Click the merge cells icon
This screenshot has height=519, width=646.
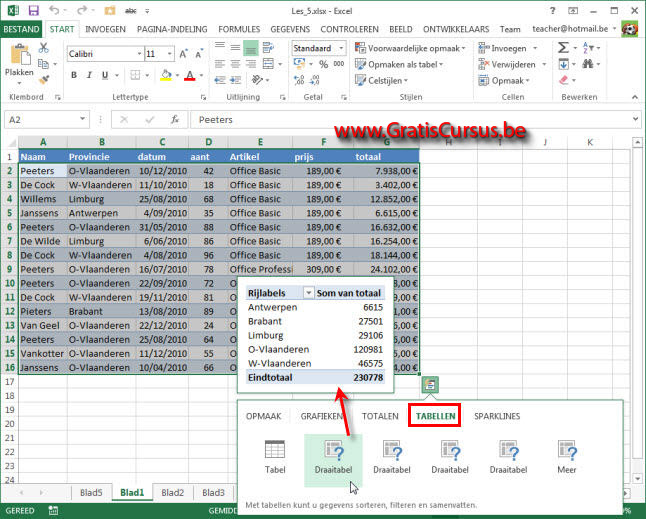[268, 64]
